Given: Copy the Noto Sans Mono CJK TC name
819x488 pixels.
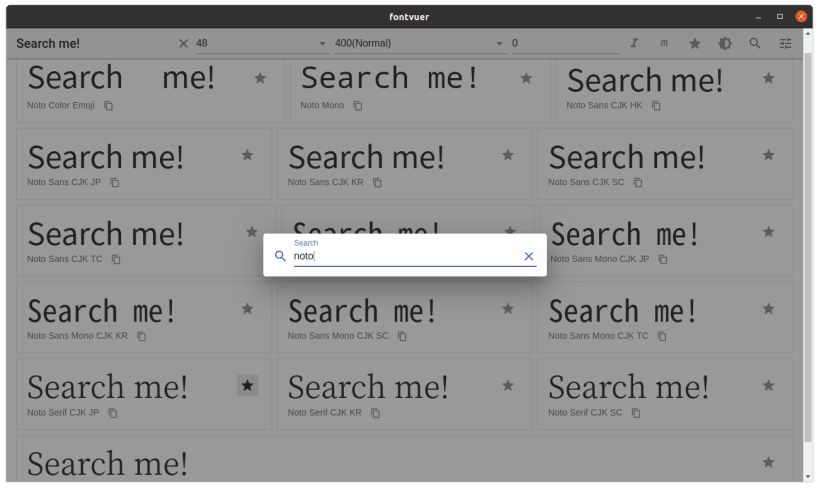Looking at the screenshot, I should 662,336.
